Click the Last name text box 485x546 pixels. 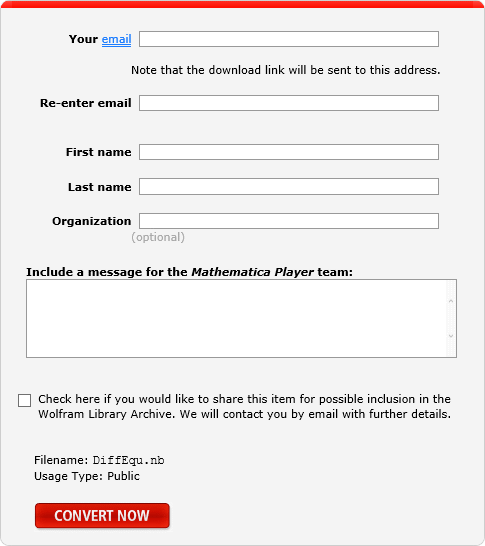coord(289,187)
